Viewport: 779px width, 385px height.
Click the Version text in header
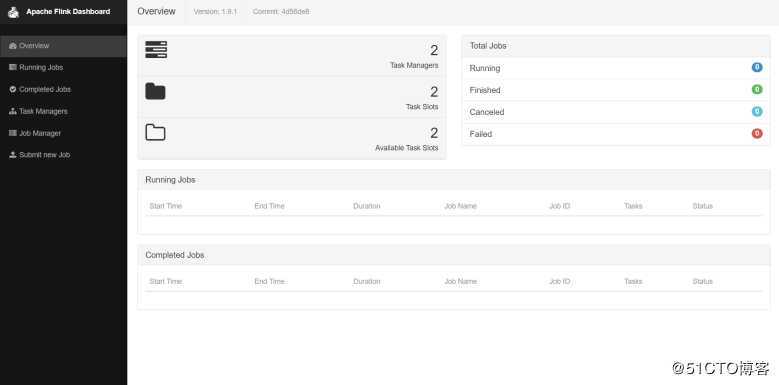point(216,11)
